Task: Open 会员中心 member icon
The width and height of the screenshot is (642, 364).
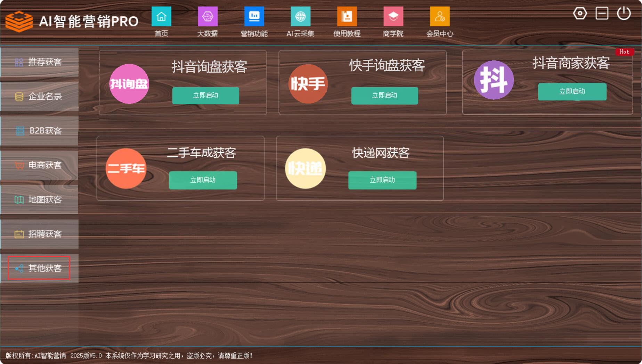Action: click(x=440, y=17)
